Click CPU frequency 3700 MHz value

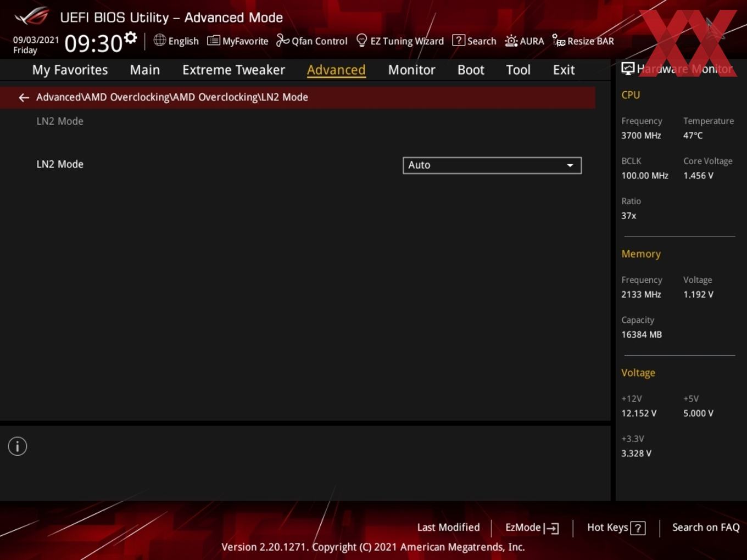point(641,136)
